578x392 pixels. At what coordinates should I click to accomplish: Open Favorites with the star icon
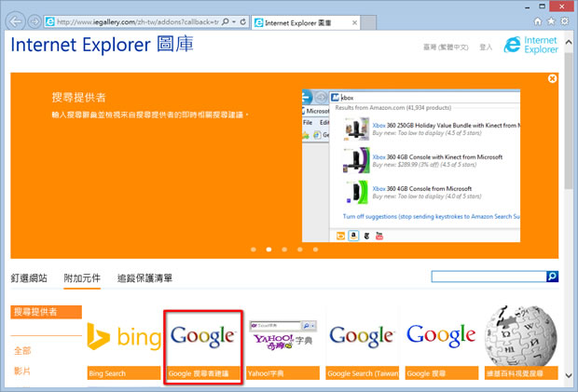click(x=551, y=21)
